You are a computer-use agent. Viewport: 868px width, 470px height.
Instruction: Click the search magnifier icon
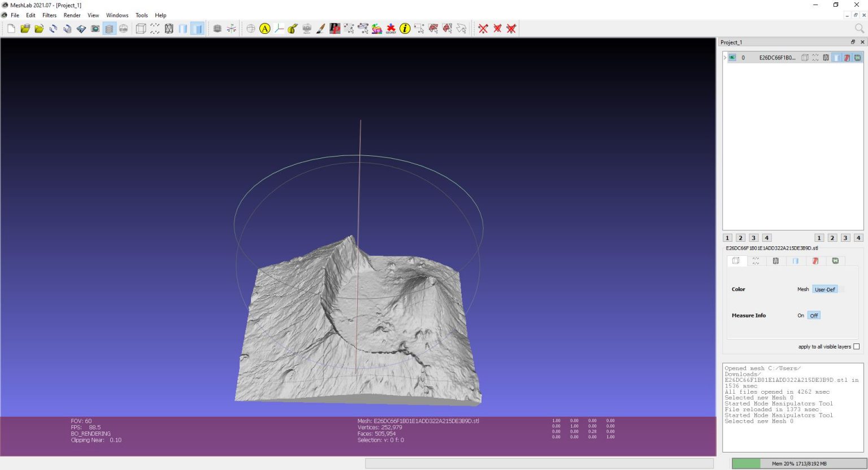tap(860, 28)
